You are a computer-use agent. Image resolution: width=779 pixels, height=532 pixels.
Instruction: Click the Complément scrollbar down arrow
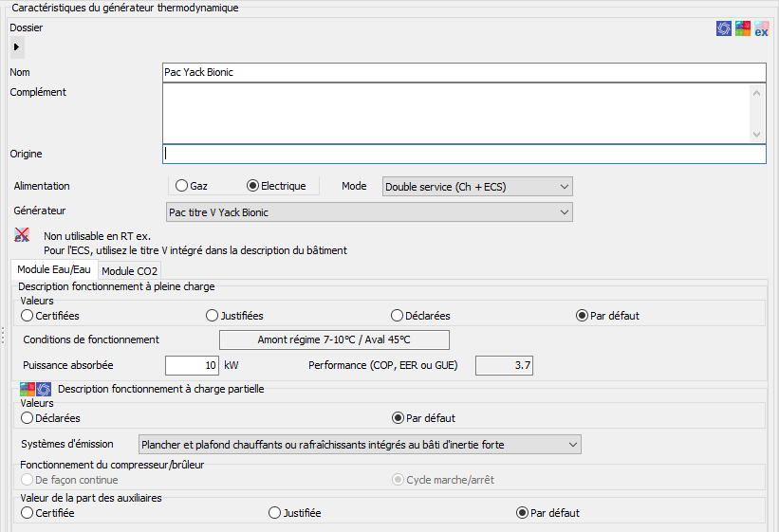[x=757, y=136]
